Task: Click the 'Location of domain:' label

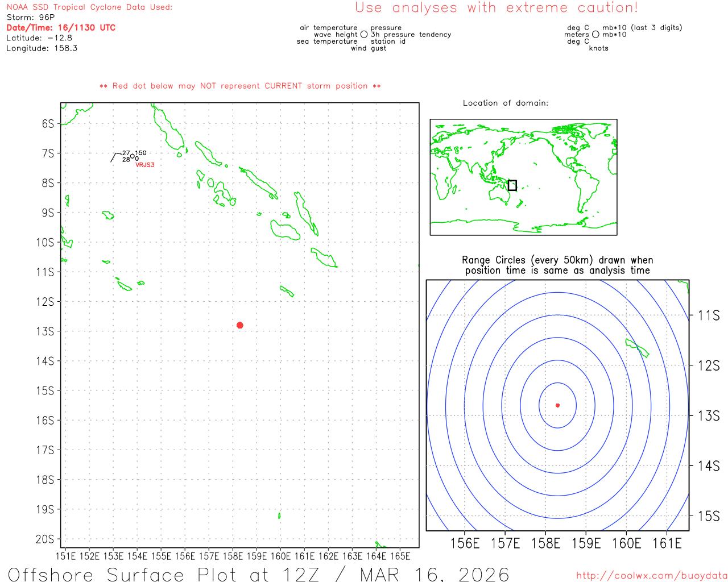Action: 505,103
